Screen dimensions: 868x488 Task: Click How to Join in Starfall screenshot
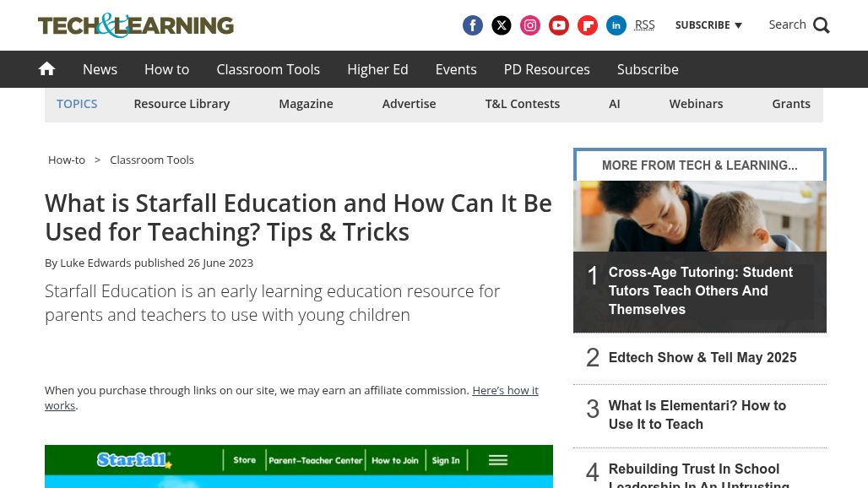coord(394,460)
